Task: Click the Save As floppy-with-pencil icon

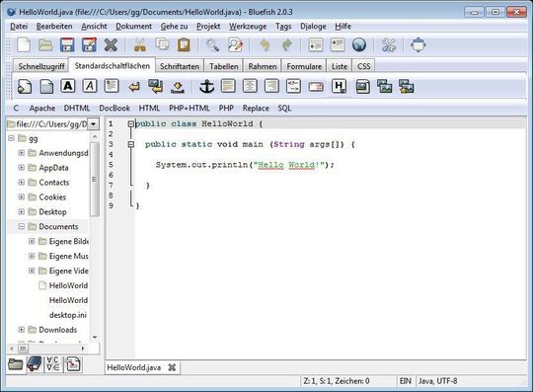Action: 89,44
